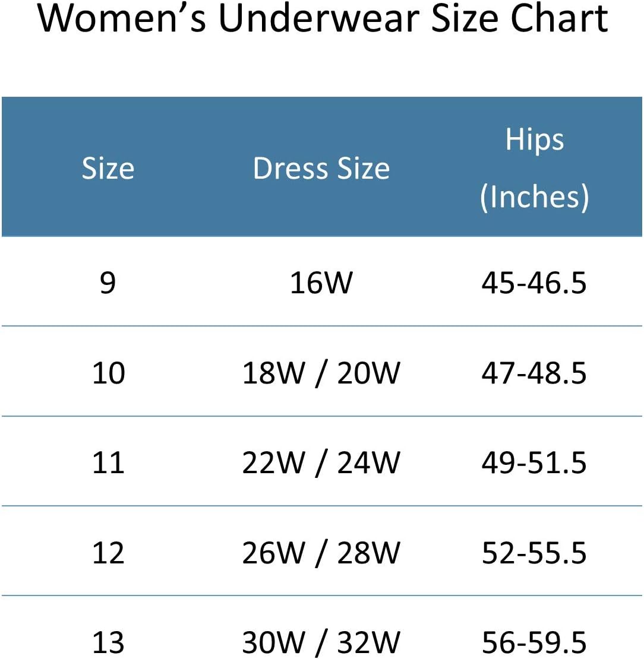Select size 11 row label

click(x=108, y=463)
